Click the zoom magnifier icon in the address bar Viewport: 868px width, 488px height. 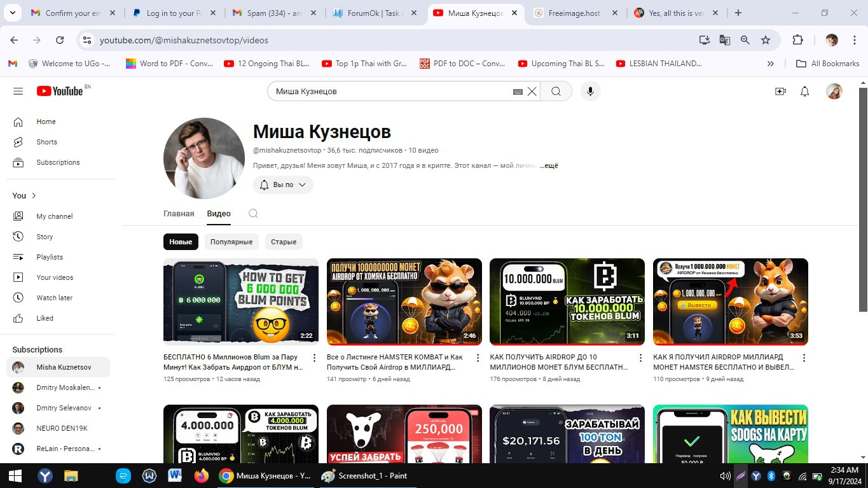(745, 40)
